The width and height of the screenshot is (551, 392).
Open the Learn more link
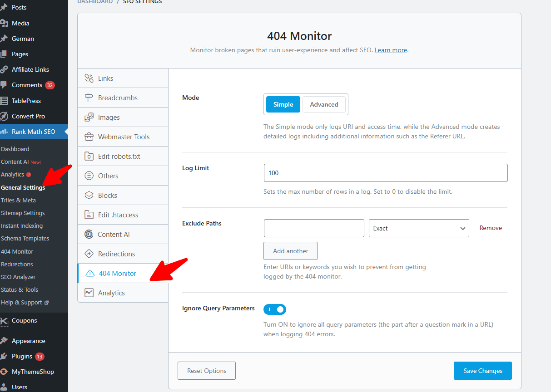click(x=391, y=50)
